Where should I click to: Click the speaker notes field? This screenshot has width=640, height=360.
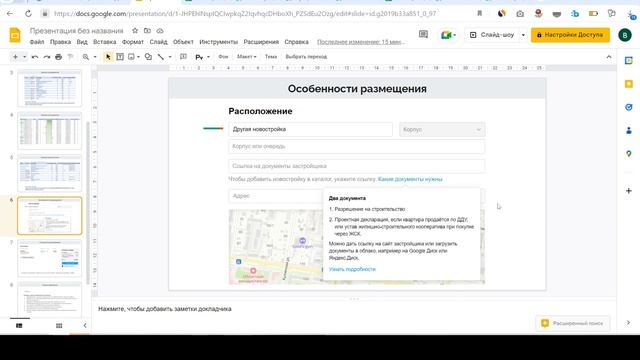pyautogui.click(x=353, y=309)
